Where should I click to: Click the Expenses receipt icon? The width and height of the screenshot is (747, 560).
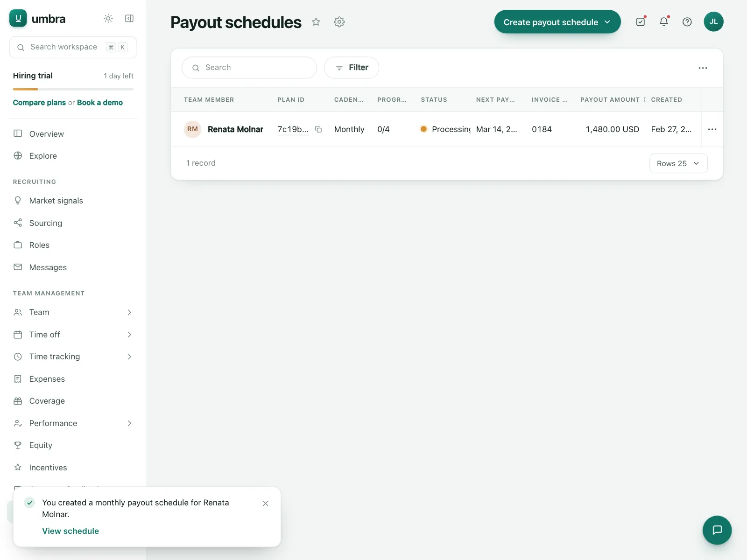18,379
